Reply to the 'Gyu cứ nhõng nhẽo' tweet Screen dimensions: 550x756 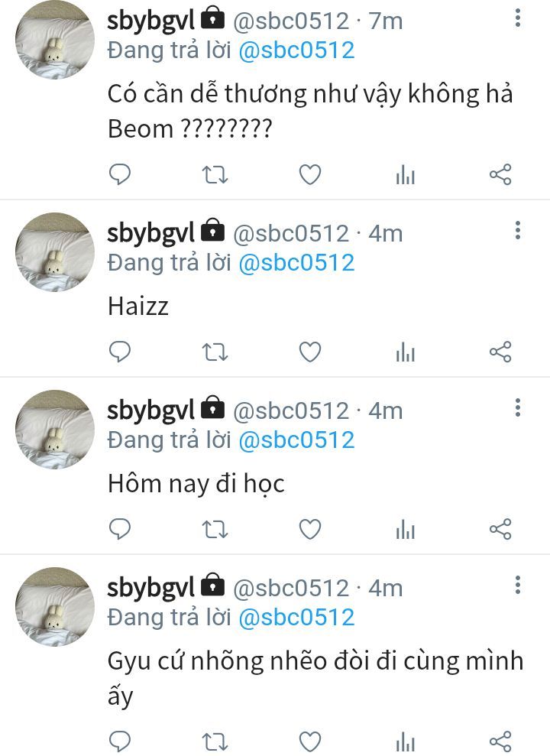[x=120, y=740]
